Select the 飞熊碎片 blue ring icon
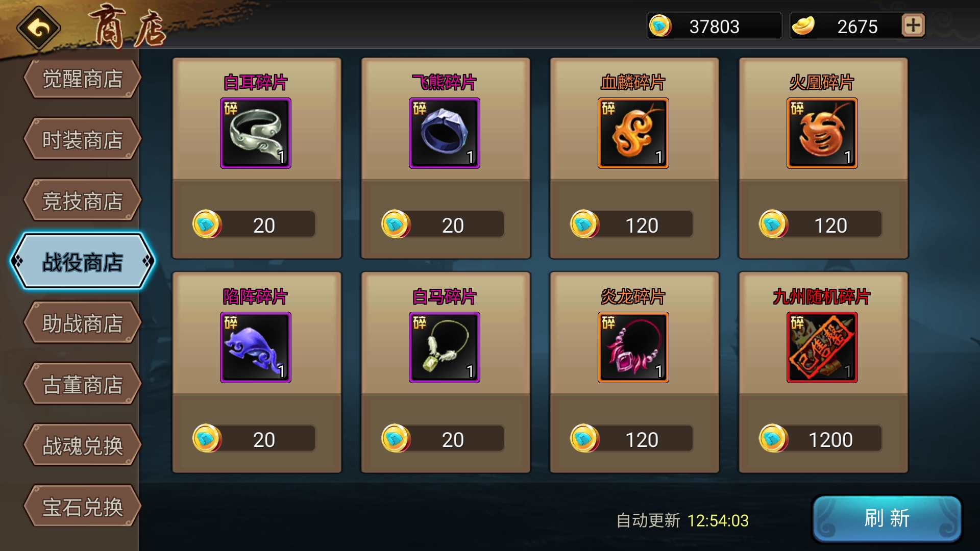Screen dimensions: 980x551 (x=445, y=133)
